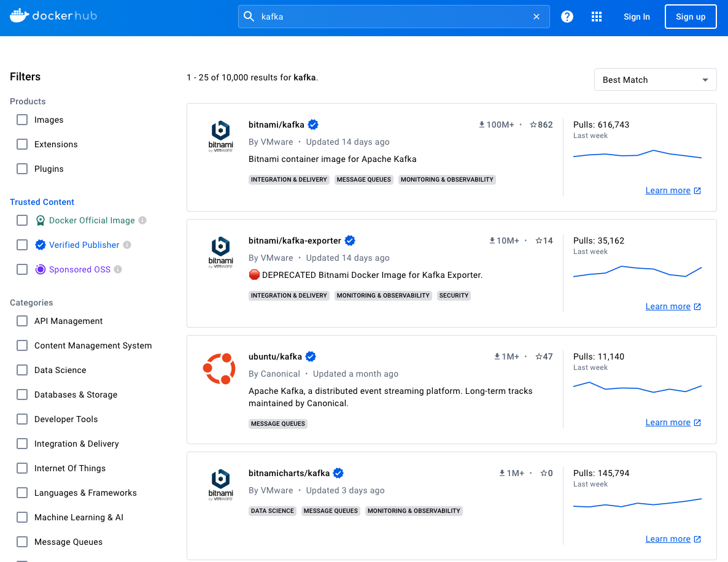The image size is (728, 562).
Task: Check Databases & Storage category
Action: click(22, 395)
